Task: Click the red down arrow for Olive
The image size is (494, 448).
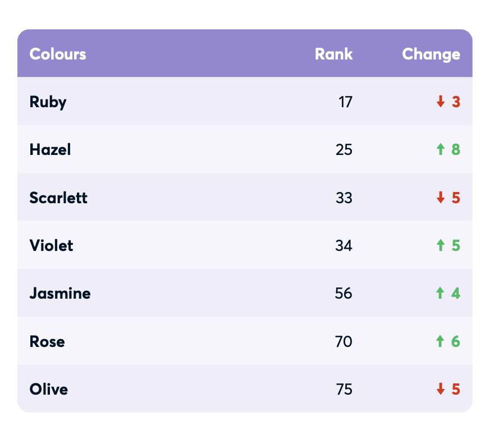Action: coord(441,389)
